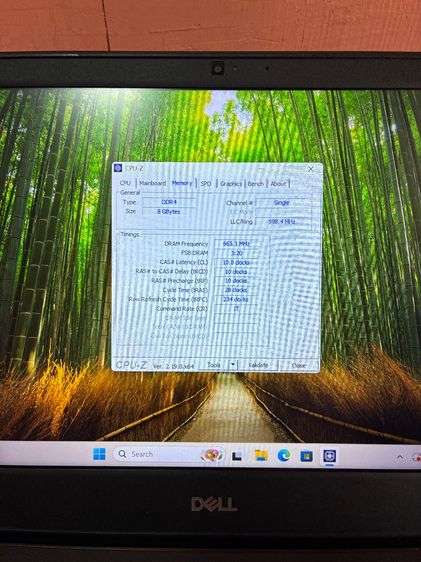Switch to the Graphics tab

click(231, 184)
